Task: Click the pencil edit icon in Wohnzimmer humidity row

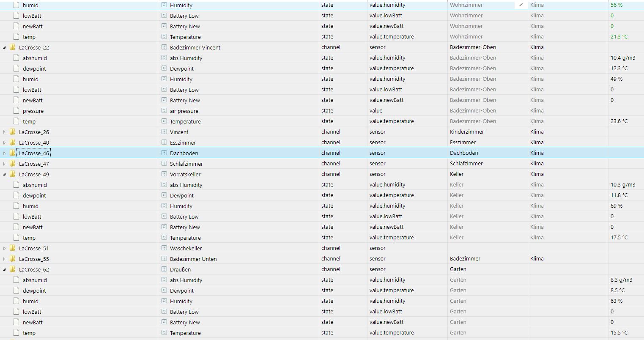Action: click(x=521, y=5)
